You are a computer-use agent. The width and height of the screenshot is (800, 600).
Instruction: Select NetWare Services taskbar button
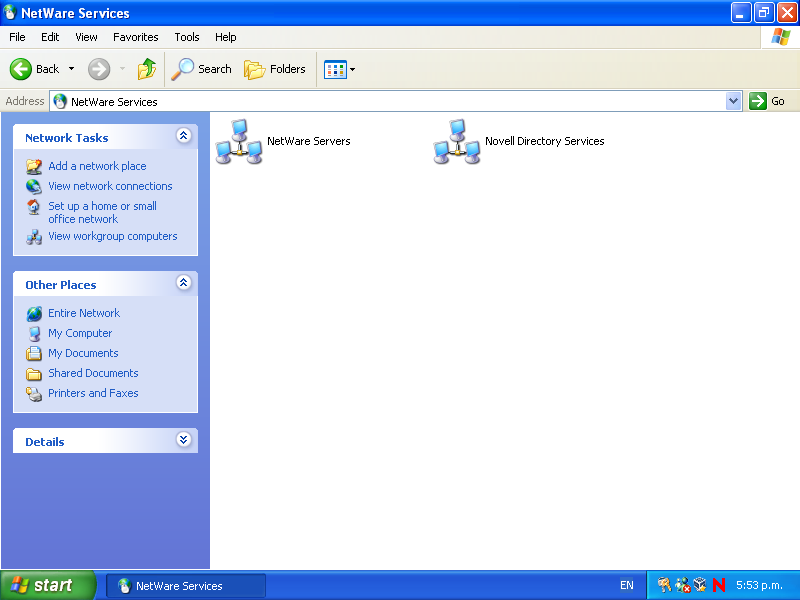186,585
